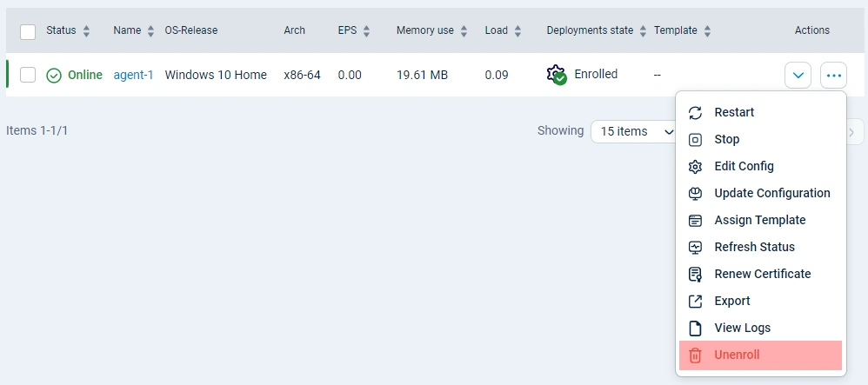Screen dimensions: 868x385
Task: Click the Assign Template icon
Action: coord(695,221)
